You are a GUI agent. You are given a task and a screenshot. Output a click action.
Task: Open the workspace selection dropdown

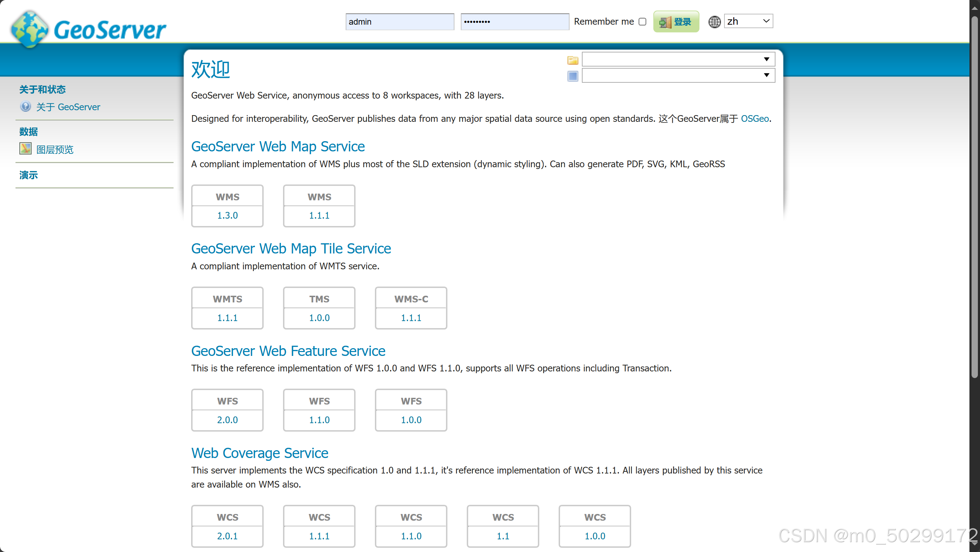[678, 59]
